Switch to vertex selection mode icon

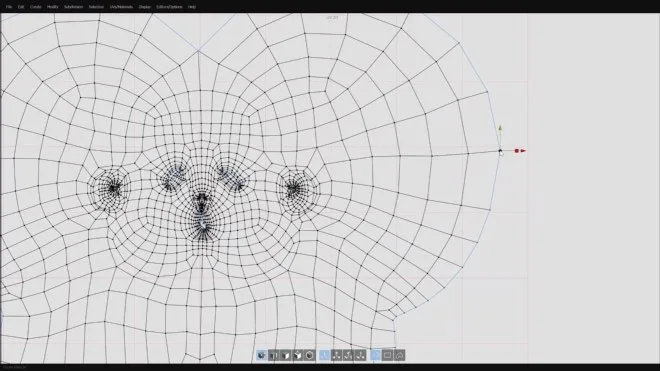pos(273,355)
